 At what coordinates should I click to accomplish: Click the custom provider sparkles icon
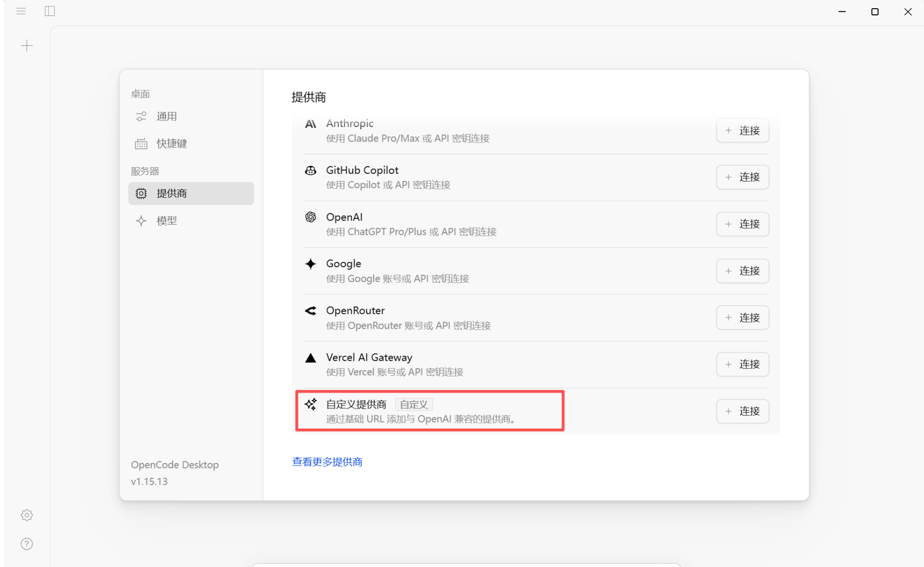[311, 404]
